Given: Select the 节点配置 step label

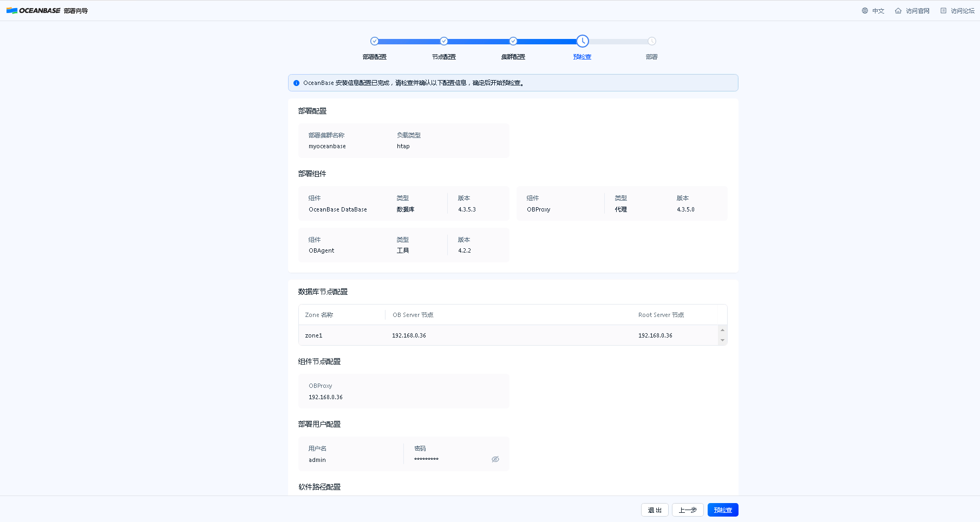Looking at the screenshot, I should click(444, 57).
